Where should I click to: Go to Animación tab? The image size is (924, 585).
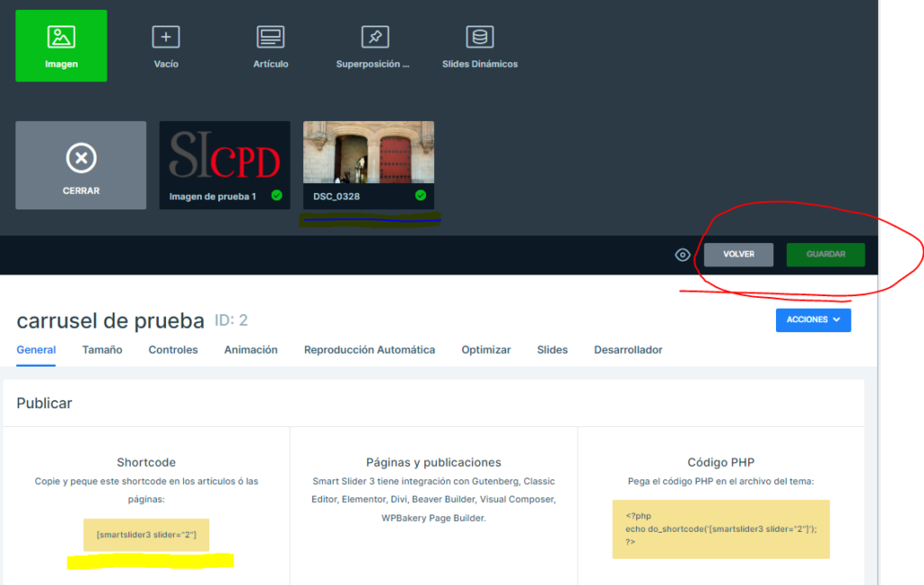(x=251, y=349)
